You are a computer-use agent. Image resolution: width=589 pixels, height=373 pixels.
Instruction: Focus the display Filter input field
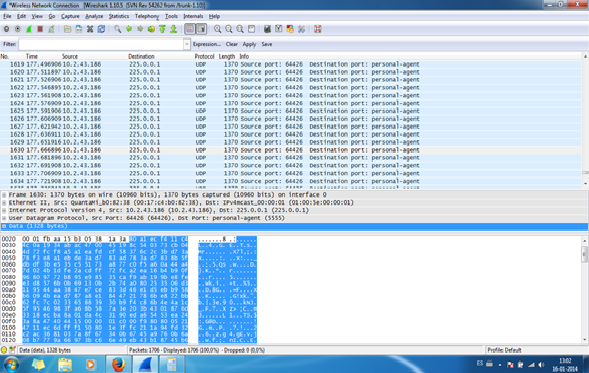101,44
